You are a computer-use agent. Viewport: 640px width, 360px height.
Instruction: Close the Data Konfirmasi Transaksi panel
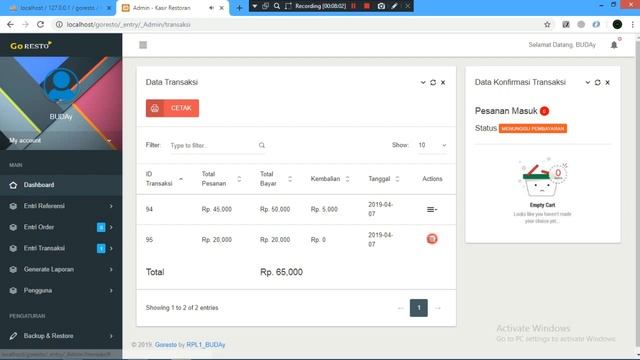[x=607, y=82]
